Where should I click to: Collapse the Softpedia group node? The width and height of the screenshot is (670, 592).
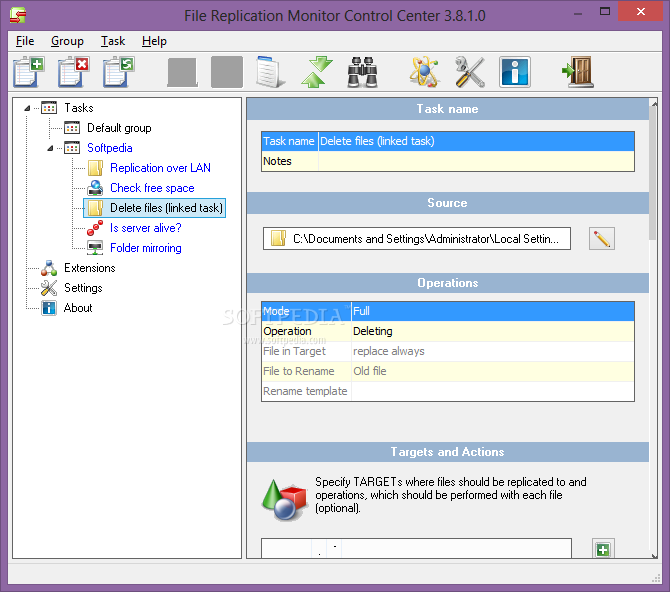pos(50,148)
